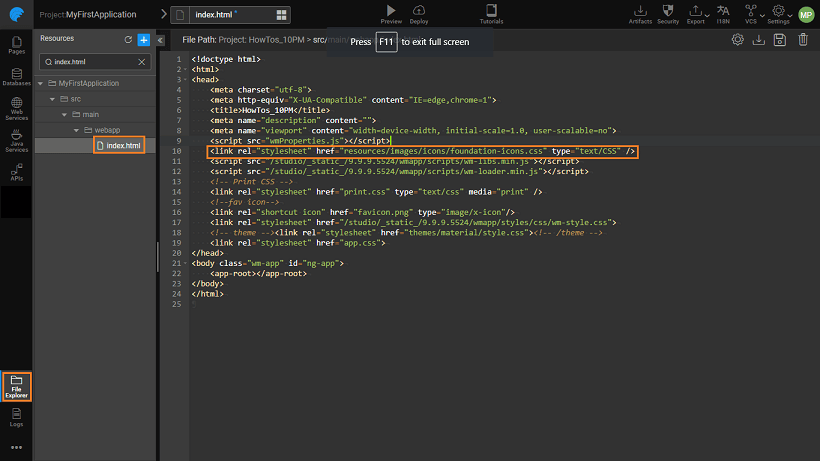This screenshot has height=461, width=820.
Task: Click the Deploy cloud icon
Action: [419, 12]
